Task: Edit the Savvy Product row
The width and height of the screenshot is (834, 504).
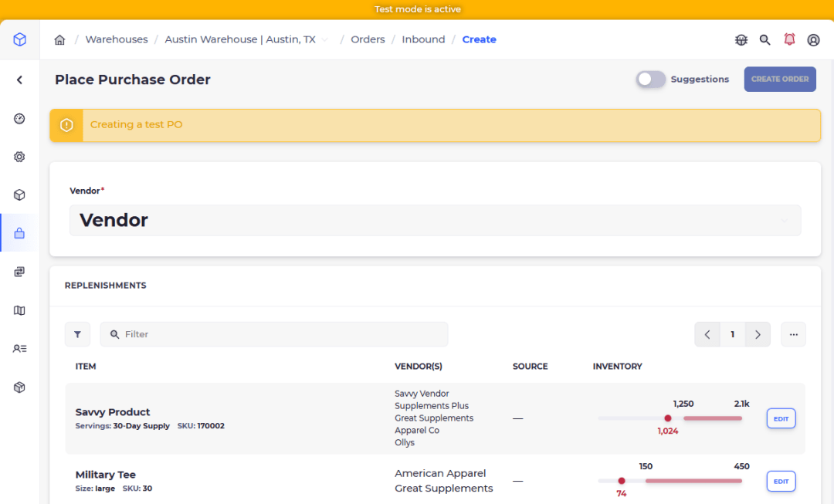Action: (x=781, y=418)
